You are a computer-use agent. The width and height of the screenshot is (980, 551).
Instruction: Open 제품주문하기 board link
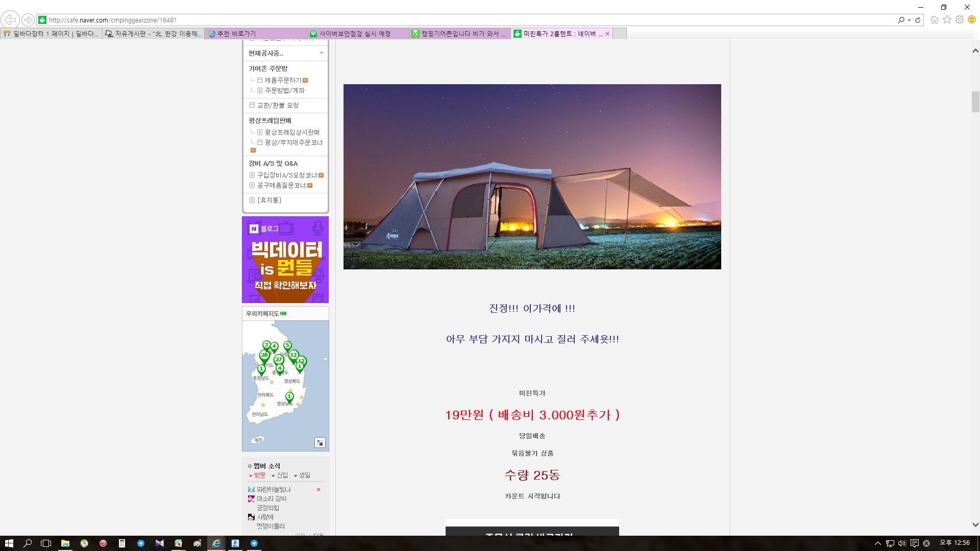(x=282, y=80)
